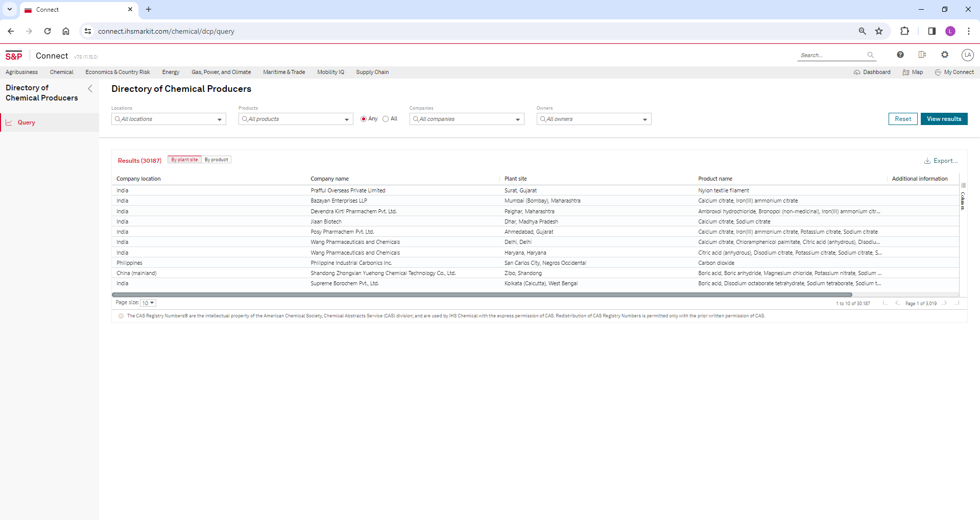Image resolution: width=980 pixels, height=520 pixels.
Task: Open Chrome profile L avatar
Action: click(950, 31)
